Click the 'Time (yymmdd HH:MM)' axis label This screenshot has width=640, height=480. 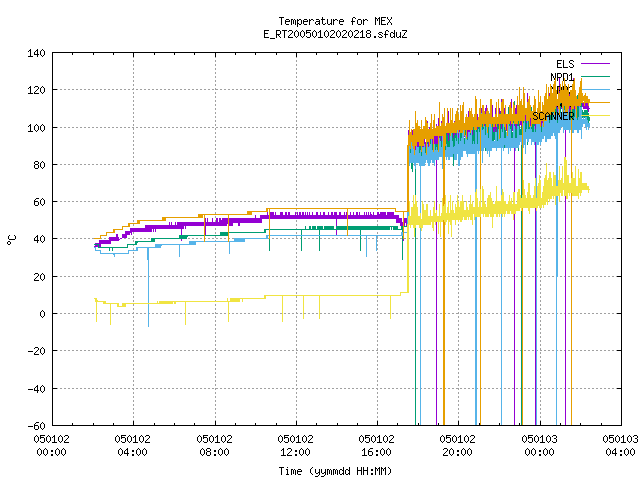coord(335,471)
